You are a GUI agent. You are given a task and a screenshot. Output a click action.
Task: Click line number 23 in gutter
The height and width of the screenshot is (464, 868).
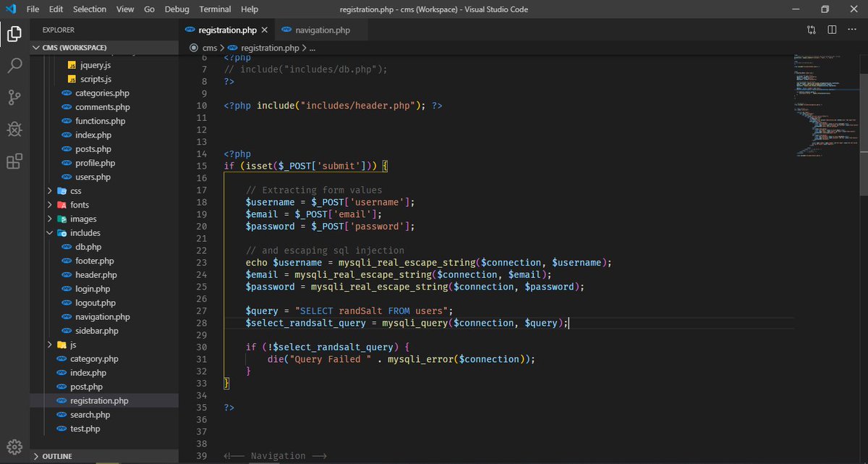coord(201,262)
